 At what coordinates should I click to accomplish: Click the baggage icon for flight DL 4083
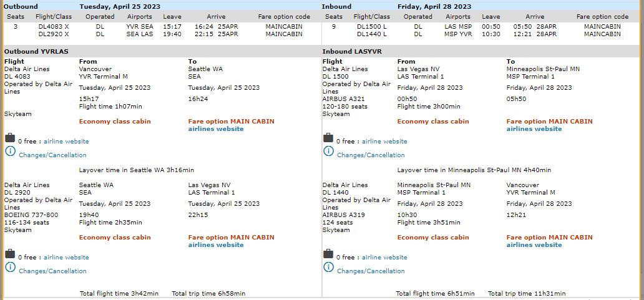(10, 138)
